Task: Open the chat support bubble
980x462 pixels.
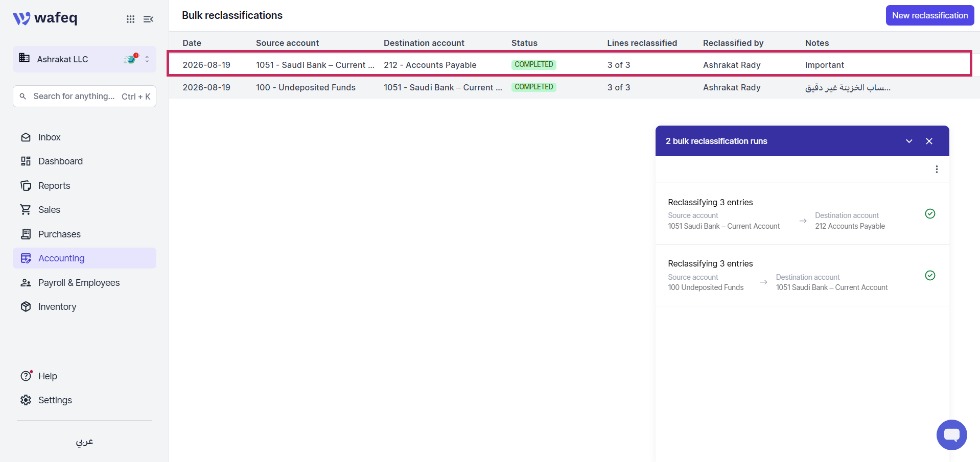Action: click(x=951, y=435)
